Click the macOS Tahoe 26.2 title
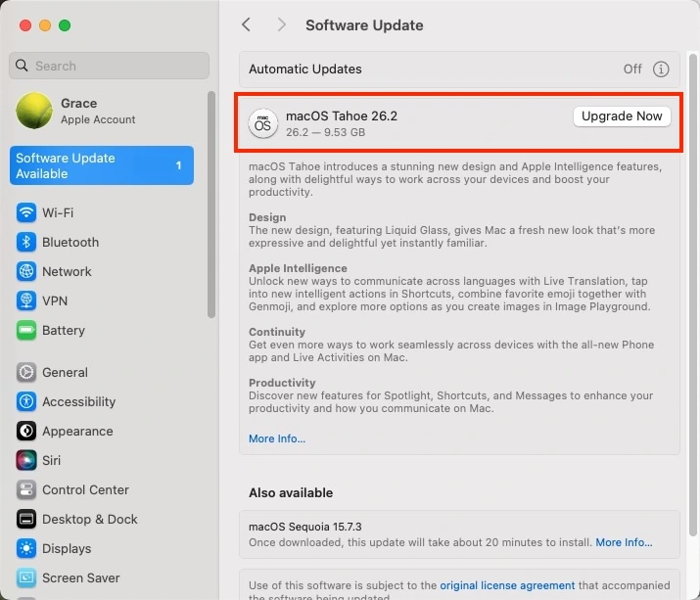Screen dimensions: 700x600 pos(342,116)
